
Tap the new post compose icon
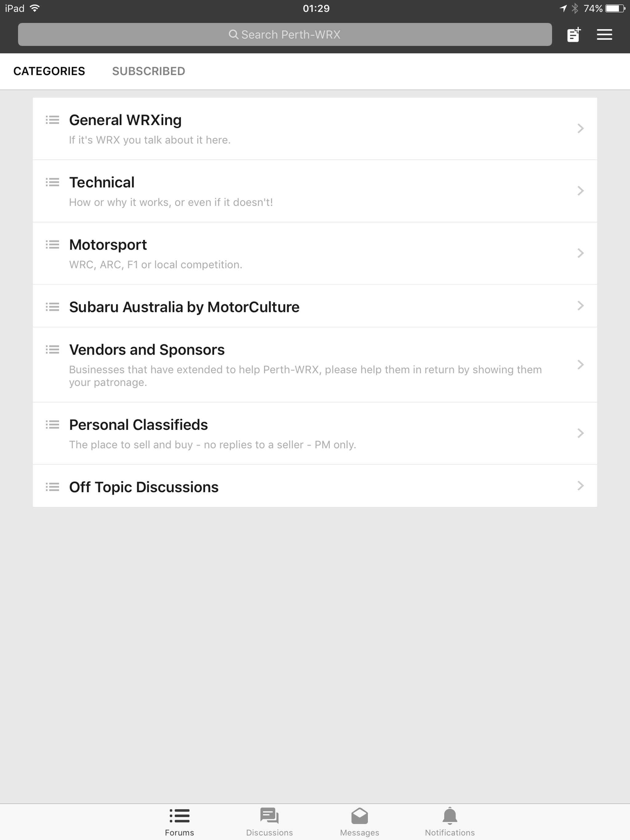point(573,34)
